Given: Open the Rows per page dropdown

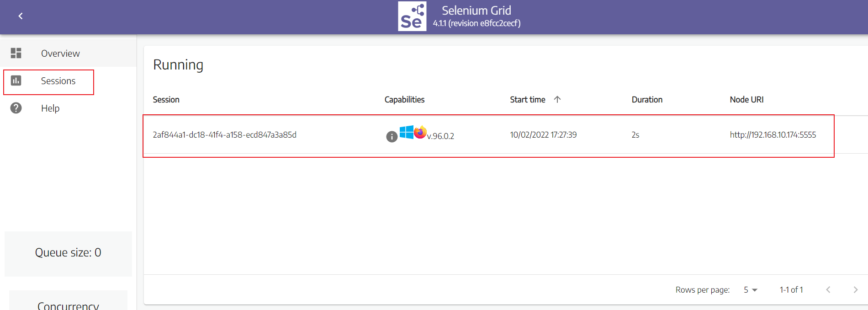Looking at the screenshot, I should (750, 290).
